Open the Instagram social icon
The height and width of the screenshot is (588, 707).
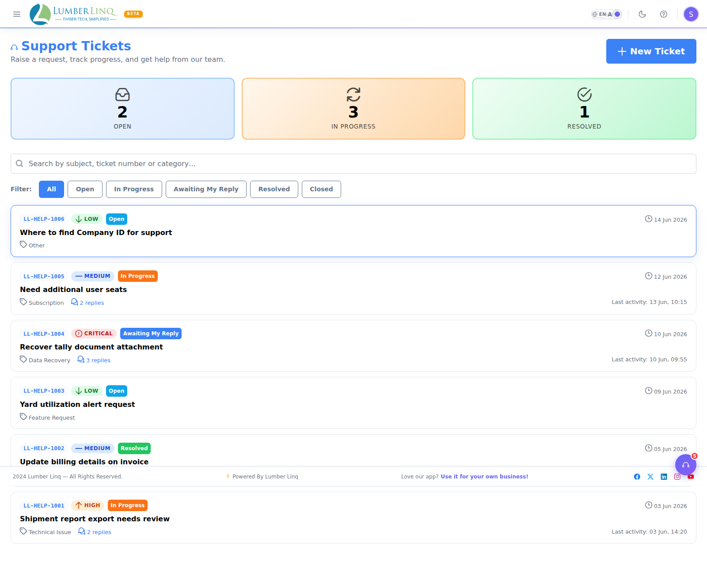coord(677,477)
